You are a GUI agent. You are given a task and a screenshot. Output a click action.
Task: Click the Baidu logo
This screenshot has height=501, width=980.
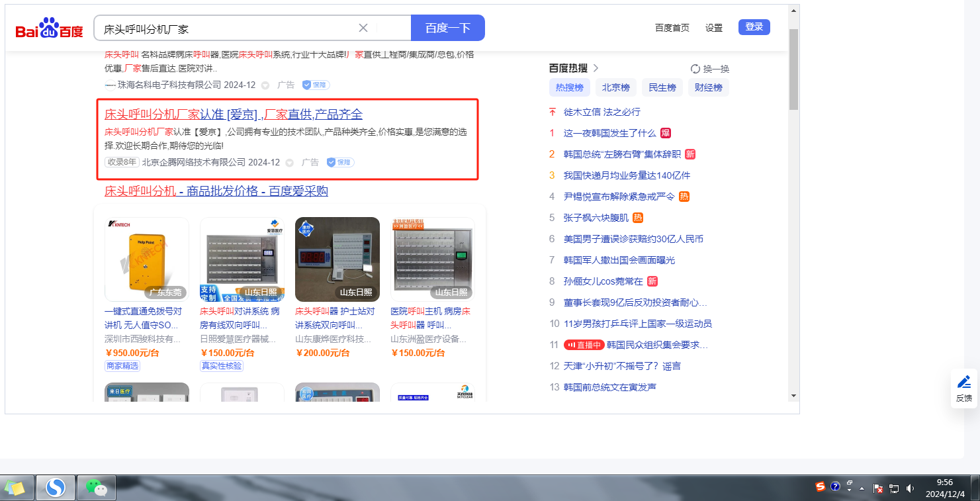(x=50, y=30)
